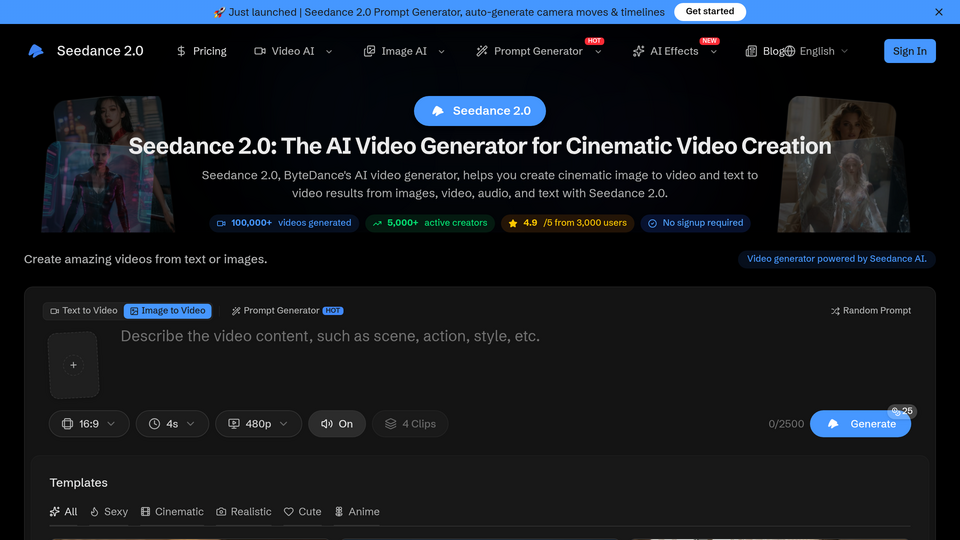
Task: Click the 4 Clips option
Action: tap(410, 424)
